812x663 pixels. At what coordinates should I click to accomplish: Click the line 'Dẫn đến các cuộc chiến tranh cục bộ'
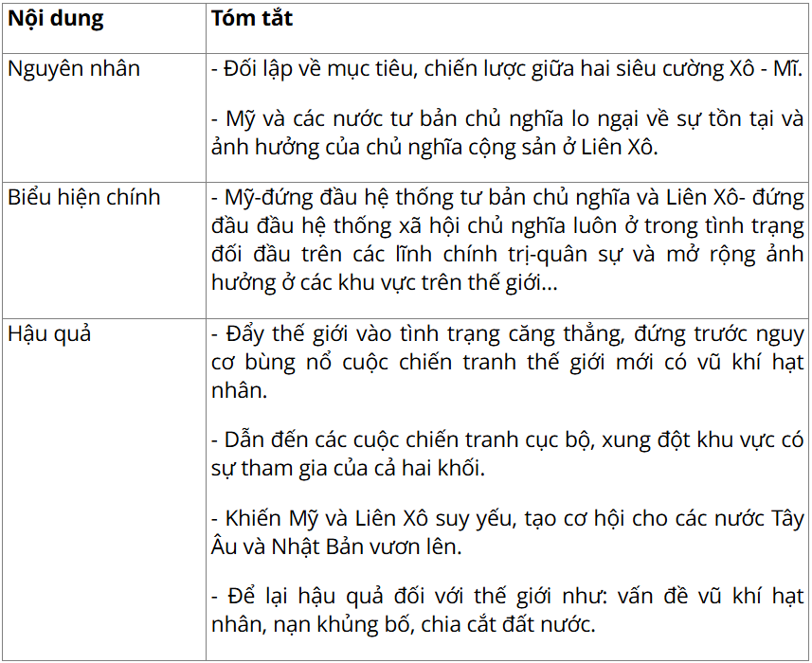coord(507,439)
